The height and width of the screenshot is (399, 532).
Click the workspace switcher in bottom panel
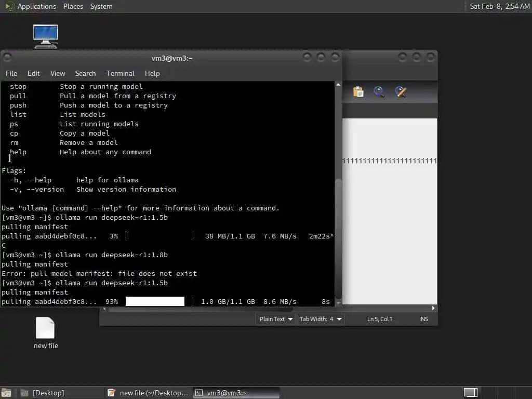tap(471, 393)
